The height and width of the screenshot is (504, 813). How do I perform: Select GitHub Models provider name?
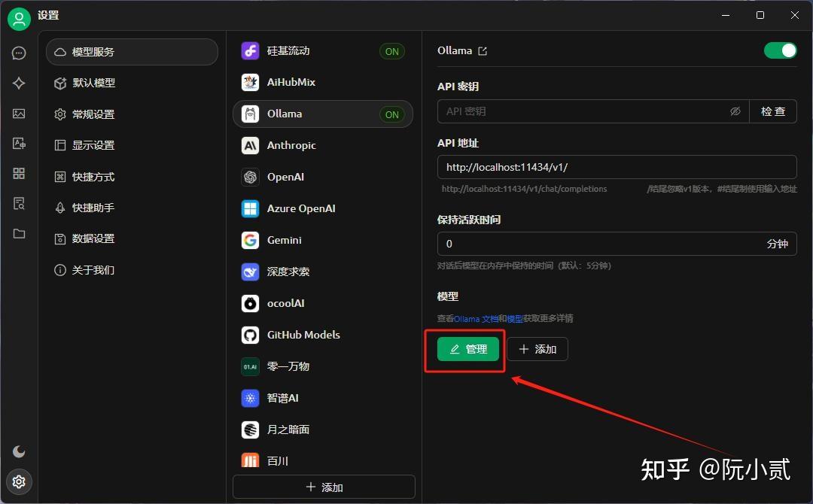click(x=304, y=335)
